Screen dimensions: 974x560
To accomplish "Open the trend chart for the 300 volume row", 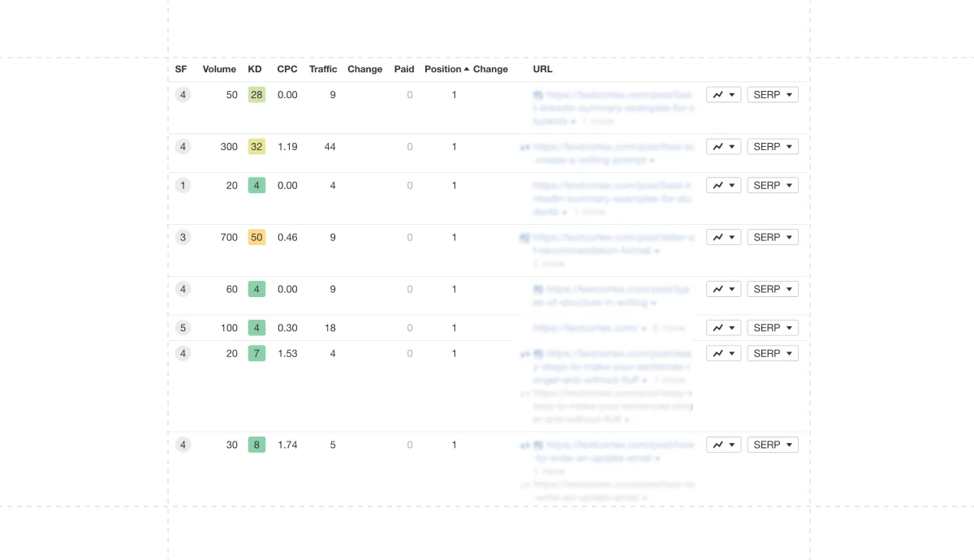I will point(723,147).
